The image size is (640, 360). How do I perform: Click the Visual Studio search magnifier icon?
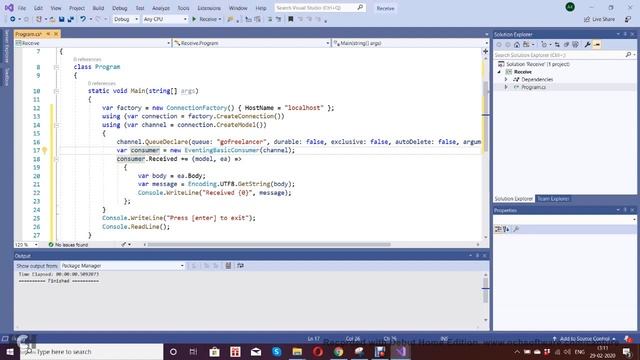360,8
